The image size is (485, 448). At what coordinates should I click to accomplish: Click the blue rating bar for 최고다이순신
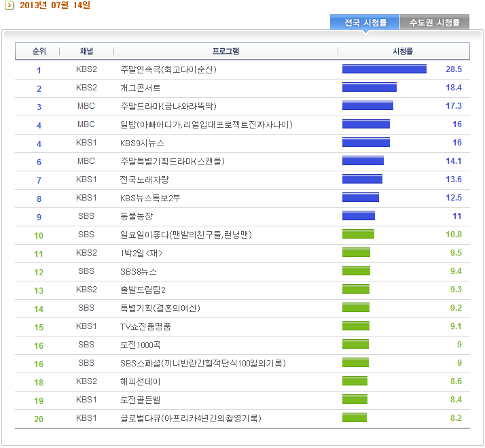(x=384, y=69)
